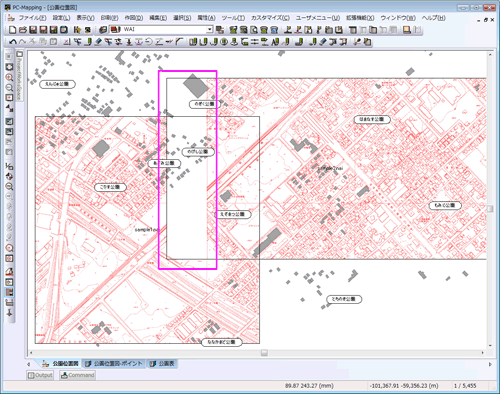Toggle the ProjectWorkSpace side panel tab

pyautogui.click(x=19, y=75)
